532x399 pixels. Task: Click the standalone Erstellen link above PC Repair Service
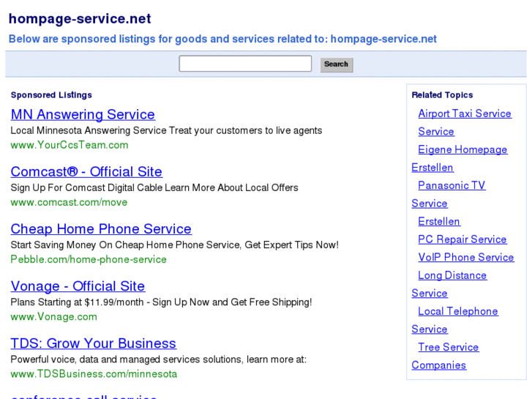(x=438, y=221)
